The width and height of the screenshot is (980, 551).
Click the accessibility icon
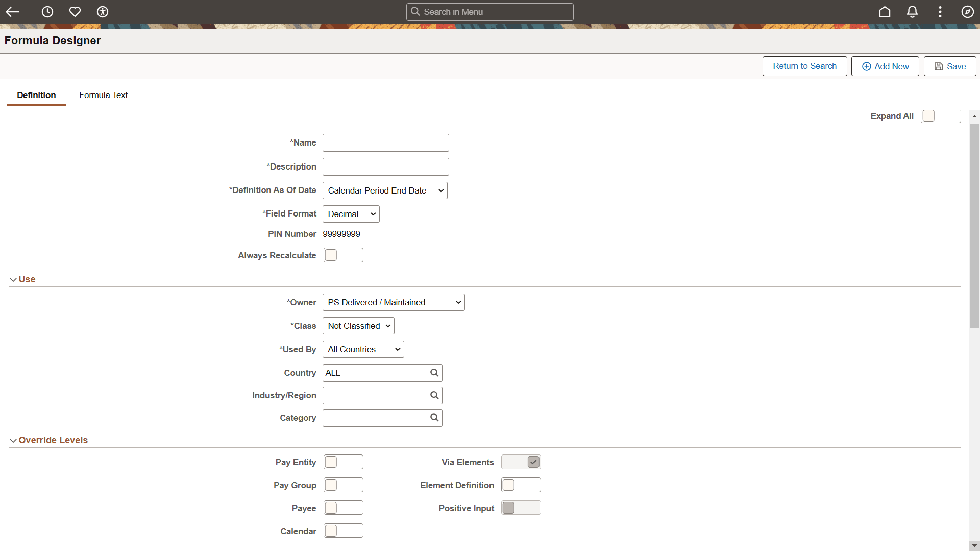[x=102, y=12]
